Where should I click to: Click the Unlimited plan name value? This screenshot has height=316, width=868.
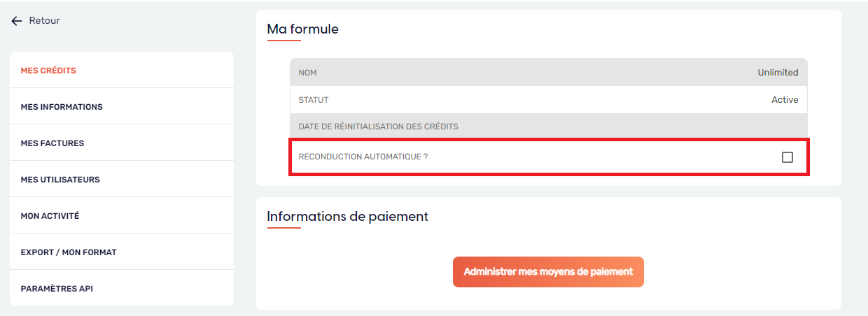778,73
